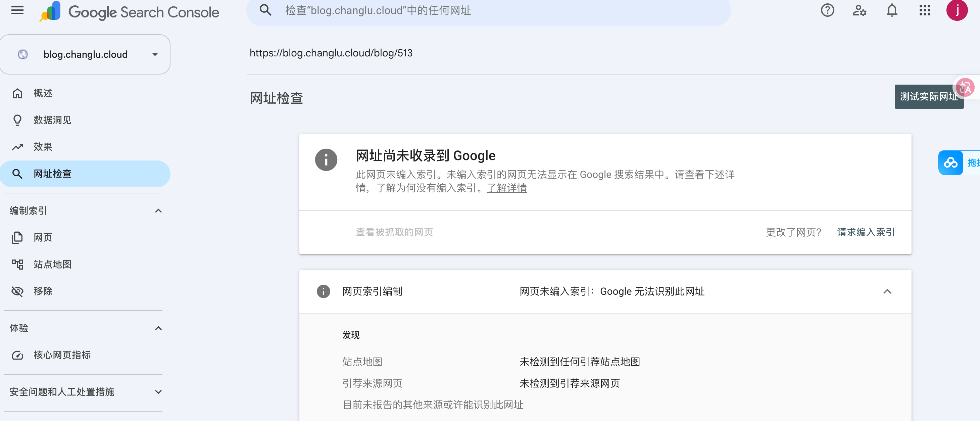Click the text 未检测到任何引荐站点地图

[579, 362]
